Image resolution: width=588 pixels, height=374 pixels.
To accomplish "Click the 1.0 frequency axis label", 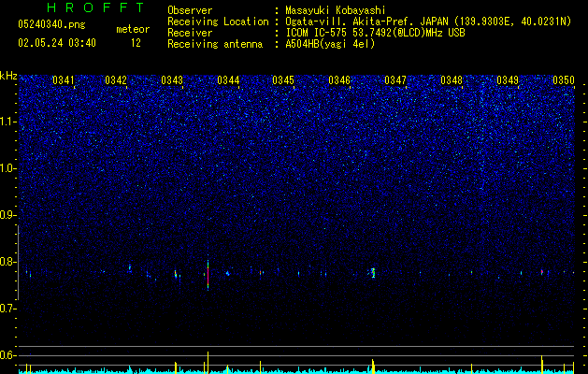I will [7, 168].
